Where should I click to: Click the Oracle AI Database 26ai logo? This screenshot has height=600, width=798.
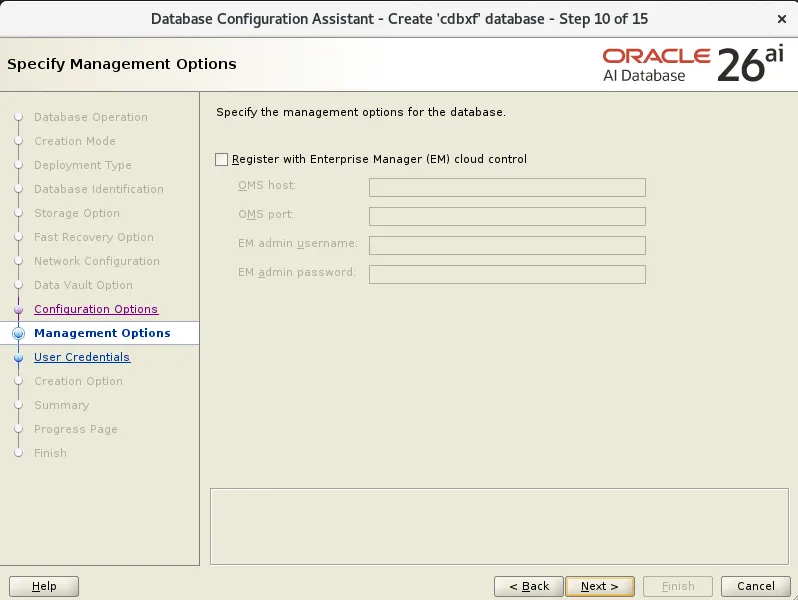(x=693, y=65)
